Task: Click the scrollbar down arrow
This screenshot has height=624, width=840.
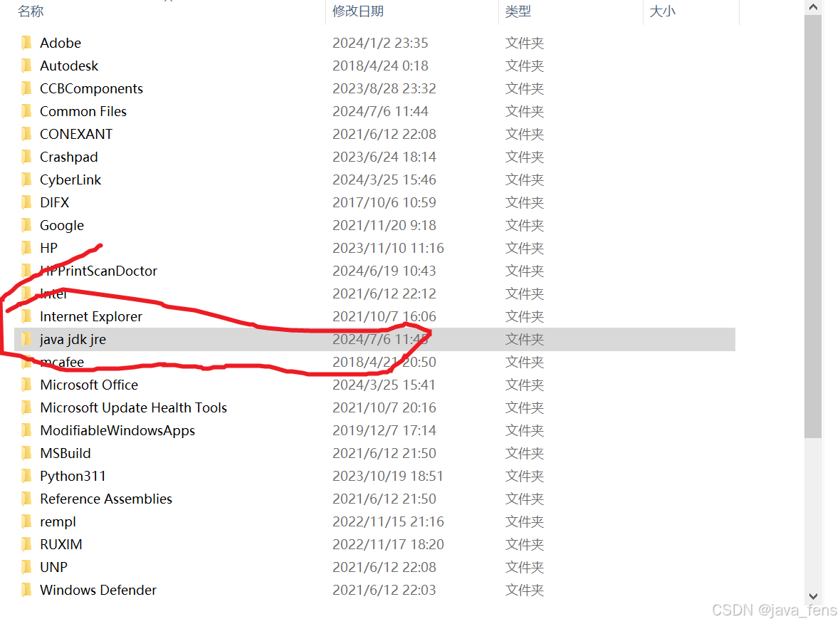Action: [x=813, y=596]
